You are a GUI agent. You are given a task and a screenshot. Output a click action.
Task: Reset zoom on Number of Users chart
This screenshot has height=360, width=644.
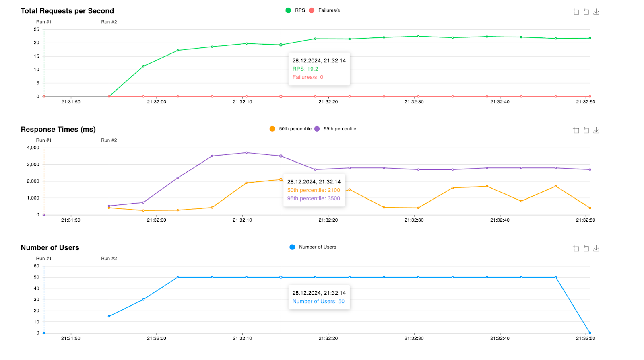point(586,249)
